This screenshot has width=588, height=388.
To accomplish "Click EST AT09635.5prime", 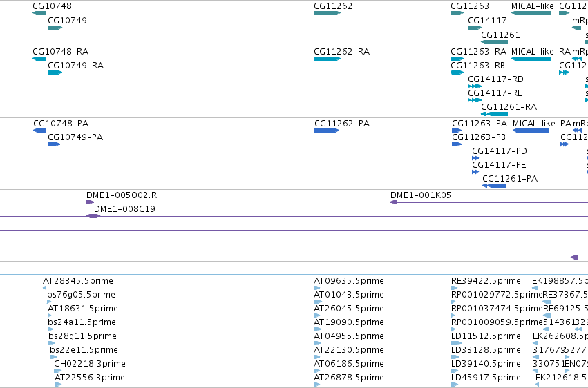I will click(x=317, y=288).
